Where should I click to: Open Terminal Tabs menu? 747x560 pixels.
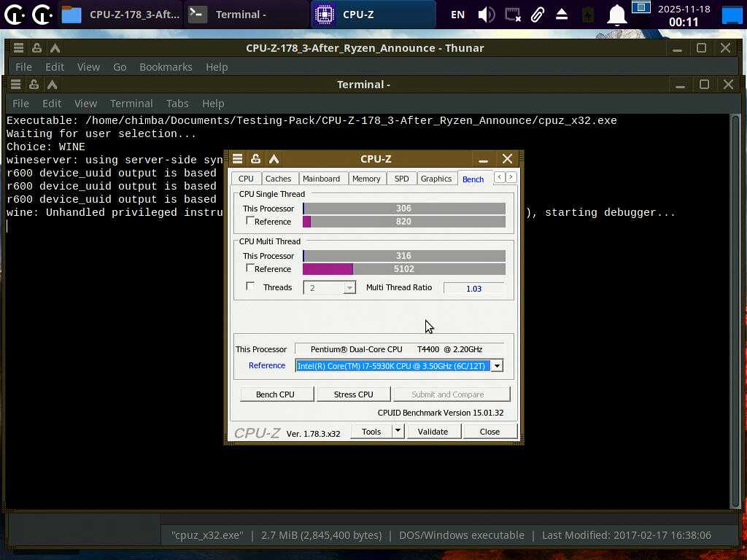(177, 104)
